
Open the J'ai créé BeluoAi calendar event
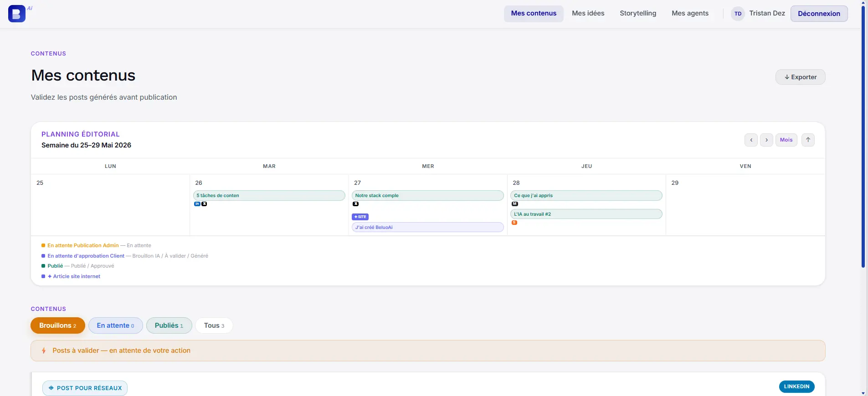pos(428,227)
